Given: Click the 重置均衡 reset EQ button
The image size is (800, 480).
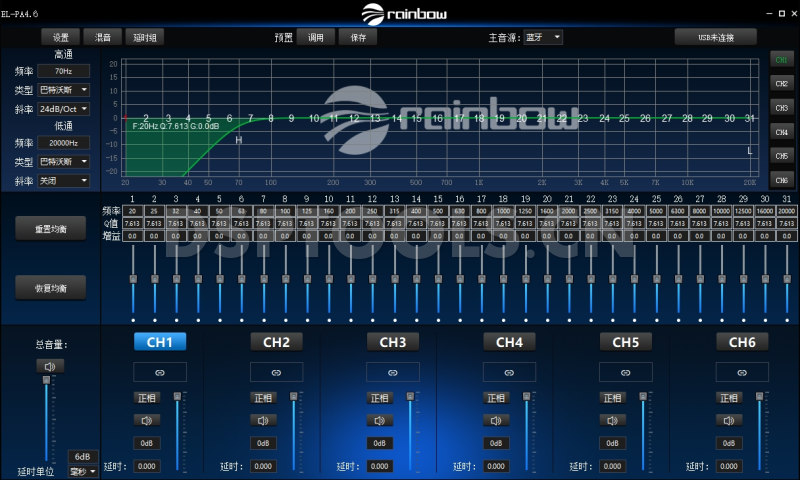Looking at the screenshot, I should pyautogui.click(x=51, y=229).
